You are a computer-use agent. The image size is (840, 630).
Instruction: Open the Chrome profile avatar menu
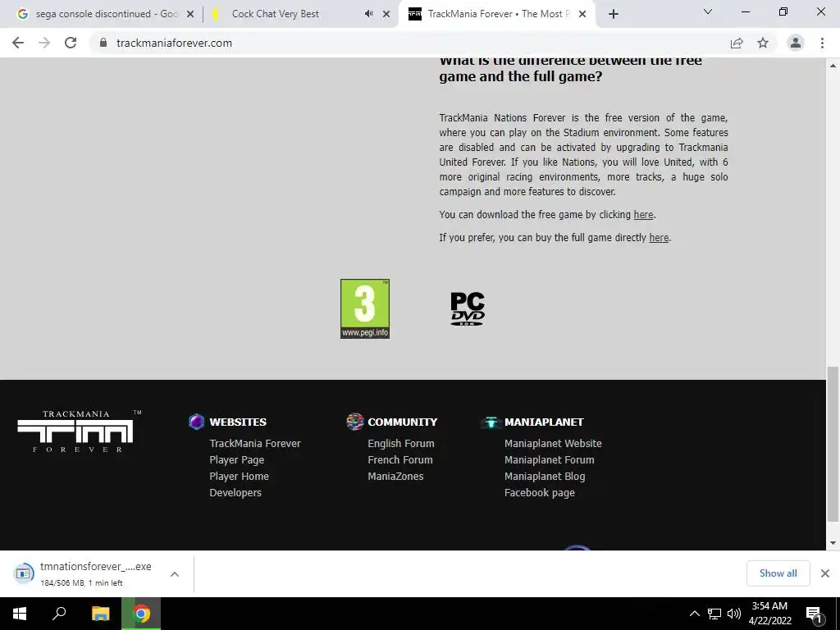pos(796,43)
